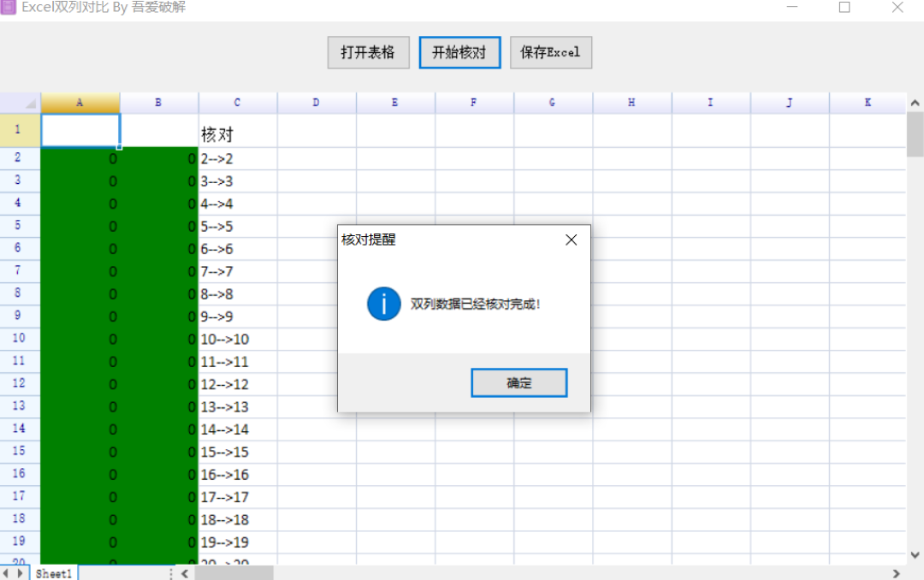Click the vertical scrollbar up arrow
This screenshot has width=924, height=580.
coord(915,101)
